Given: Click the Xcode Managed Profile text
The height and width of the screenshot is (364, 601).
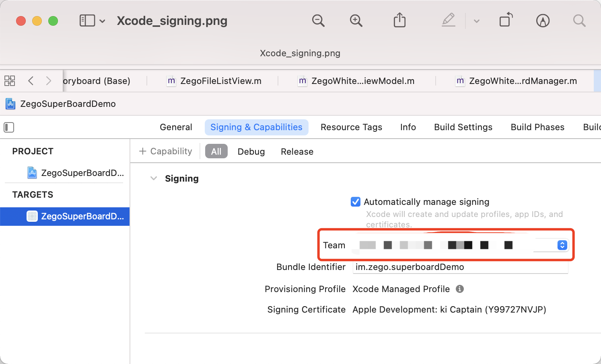Looking at the screenshot, I should pos(401,289).
